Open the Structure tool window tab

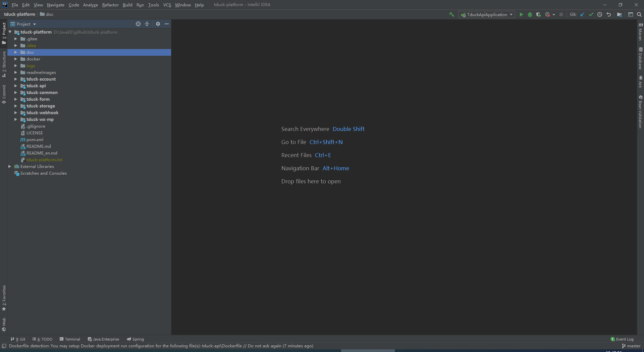click(x=4, y=64)
